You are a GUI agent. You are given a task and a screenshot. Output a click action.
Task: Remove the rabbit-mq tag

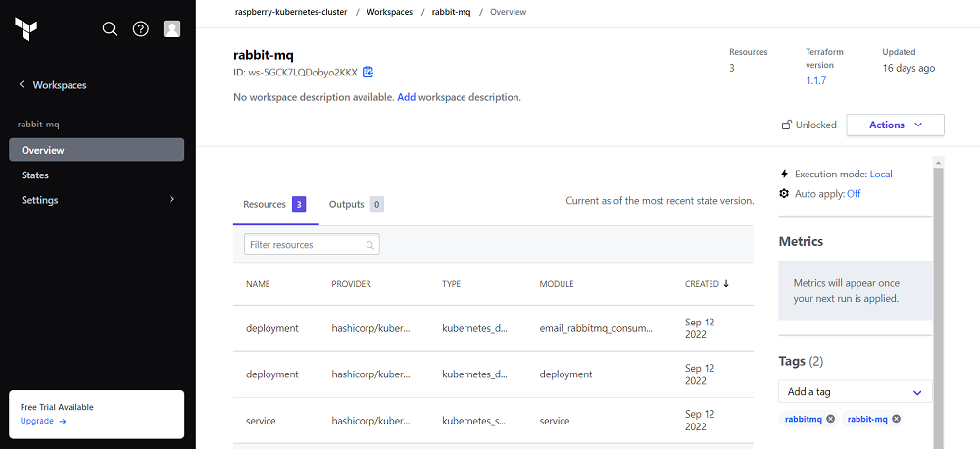point(896,419)
